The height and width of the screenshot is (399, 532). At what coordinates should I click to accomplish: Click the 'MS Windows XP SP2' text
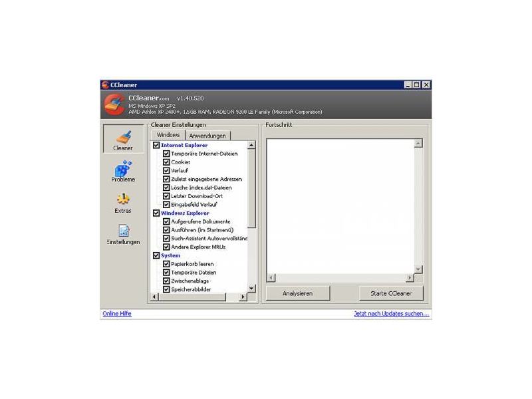[x=152, y=106]
